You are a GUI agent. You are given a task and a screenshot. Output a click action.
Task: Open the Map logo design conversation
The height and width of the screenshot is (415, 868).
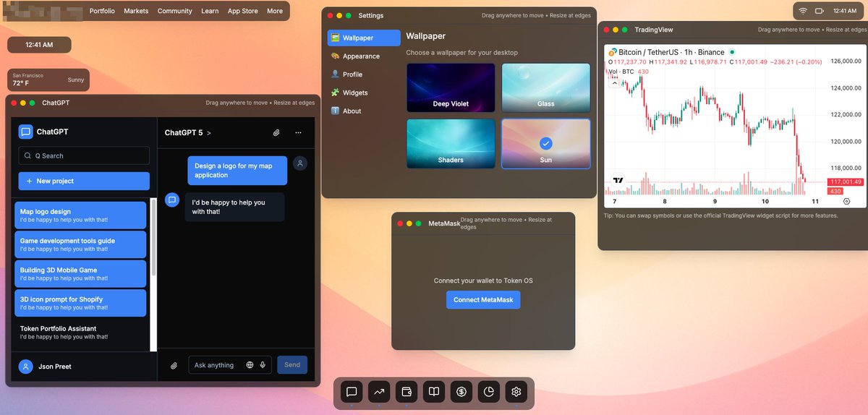point(80,215)
